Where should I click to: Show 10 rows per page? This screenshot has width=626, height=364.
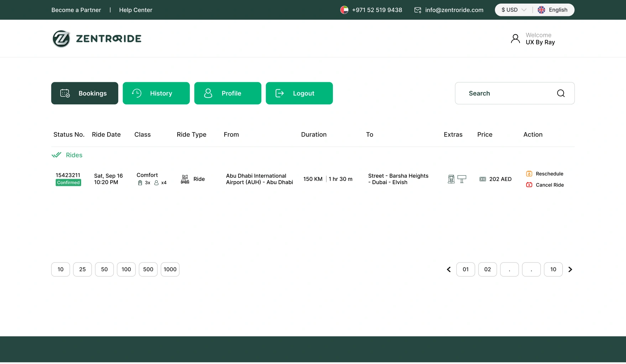tap(61, 270)
